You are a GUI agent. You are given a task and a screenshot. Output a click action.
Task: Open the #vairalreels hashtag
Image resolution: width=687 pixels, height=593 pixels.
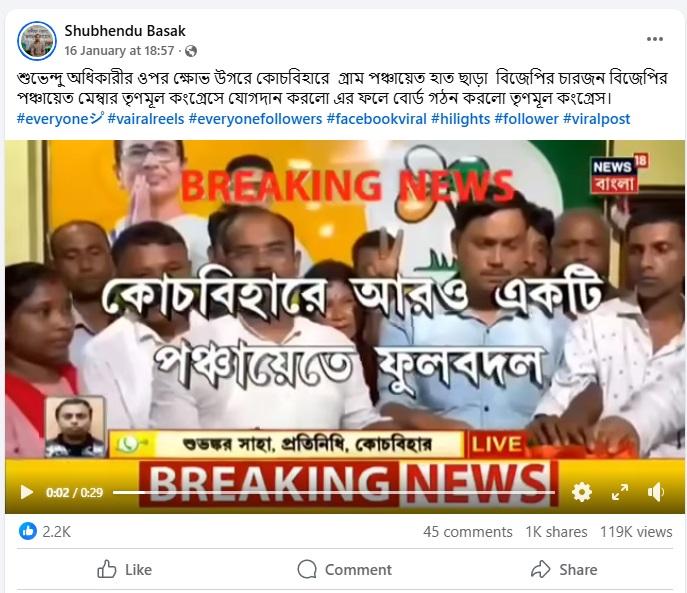point(146,119)
